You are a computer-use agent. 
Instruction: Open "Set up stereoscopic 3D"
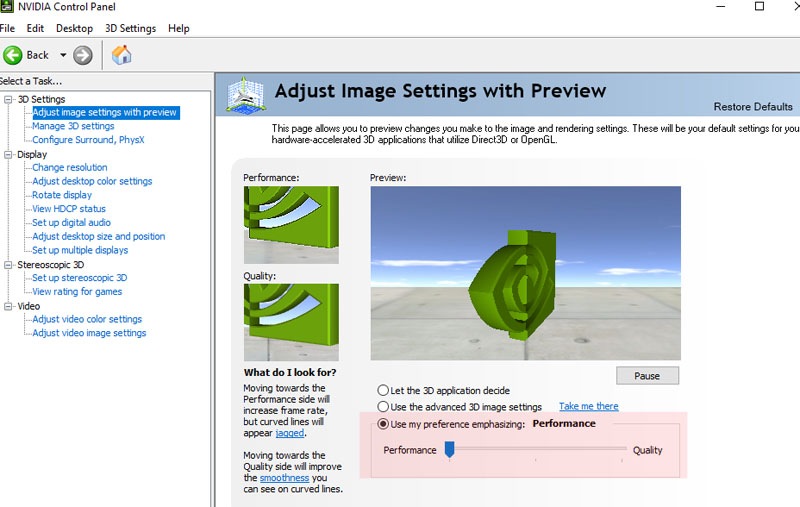(79, 277)
